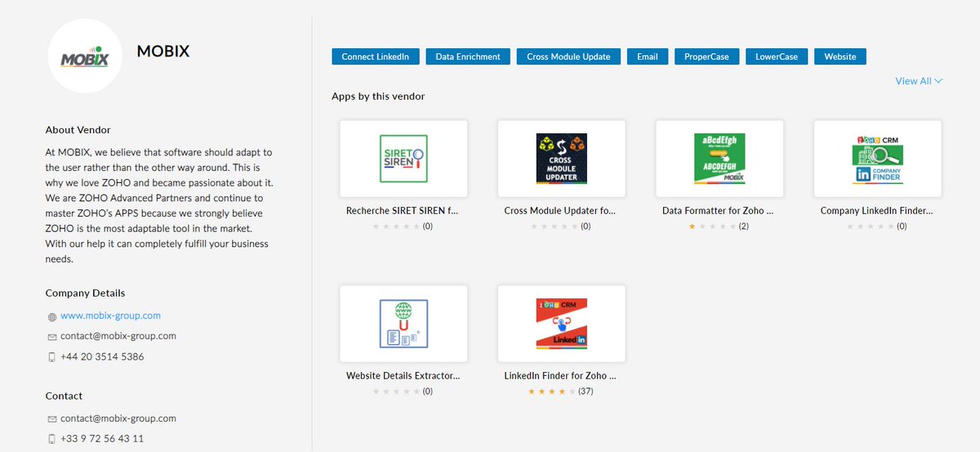Click the globe icon beside website URL

[52, 316]
